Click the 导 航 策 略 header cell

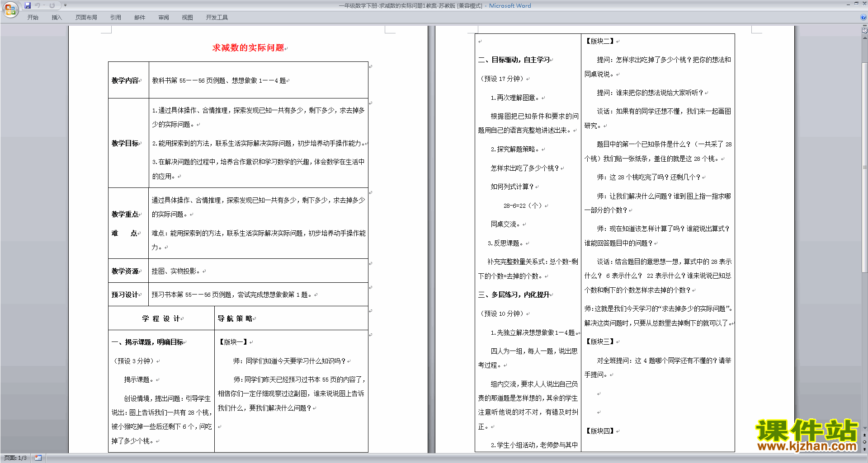point(291,318)
